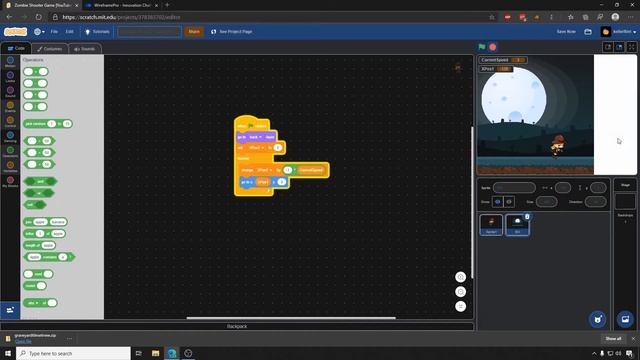Screen dimensions: 640x360
Task: Start the project with the green flag
Action: 482,47
